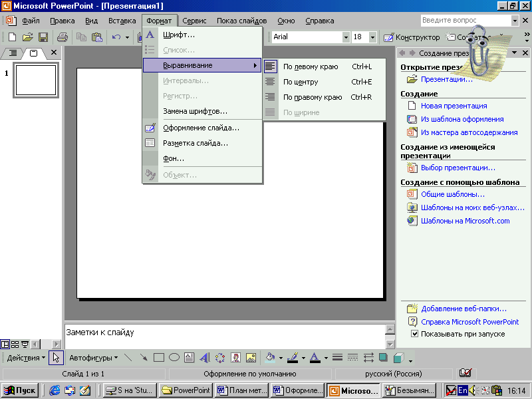Image resolution: width=532 pixels, height=399 pixels.
Task: Select the Rectangle shape tool
Action: [159, 358]
